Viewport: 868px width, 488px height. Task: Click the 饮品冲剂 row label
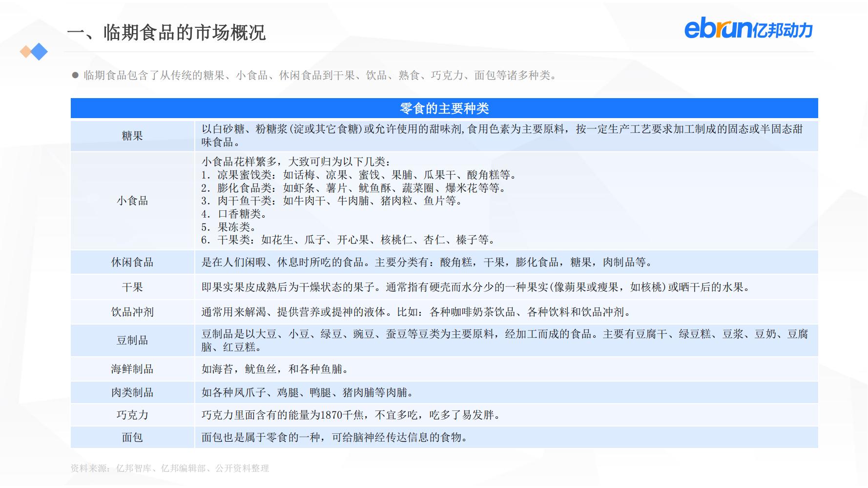point(131,312)
